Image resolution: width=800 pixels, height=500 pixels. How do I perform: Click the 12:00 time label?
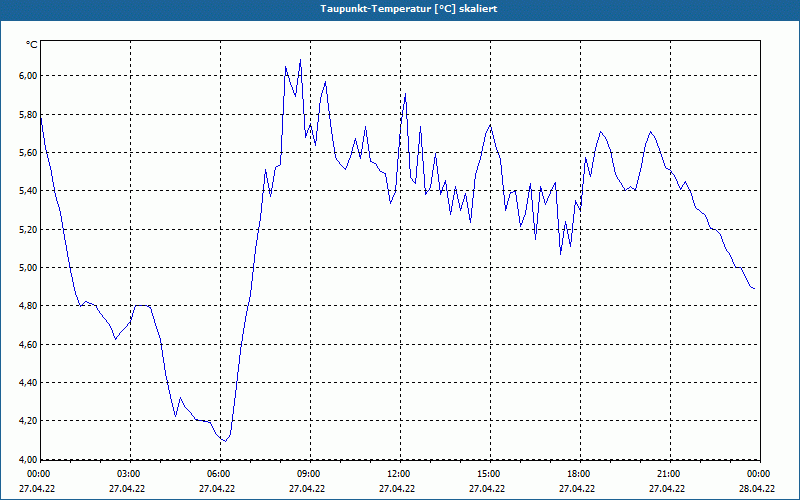(x=397, y=474)
